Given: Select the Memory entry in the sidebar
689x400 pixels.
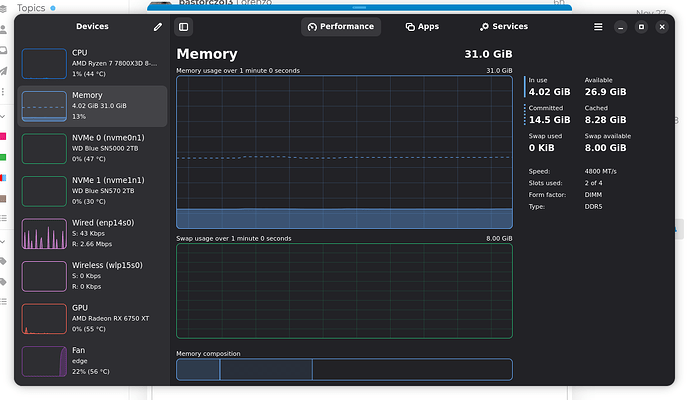Looking at the screenshot, I should (x=92, y=105).
